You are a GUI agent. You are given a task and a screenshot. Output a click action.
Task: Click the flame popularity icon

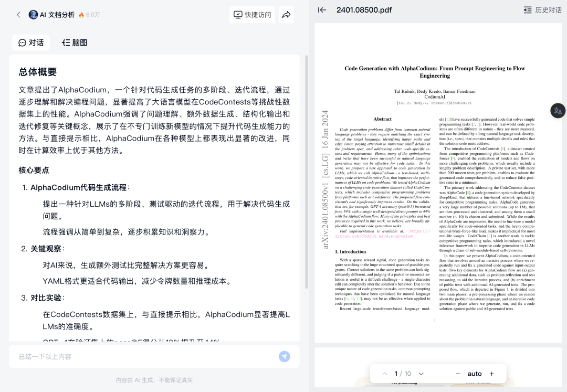(81, 15)
